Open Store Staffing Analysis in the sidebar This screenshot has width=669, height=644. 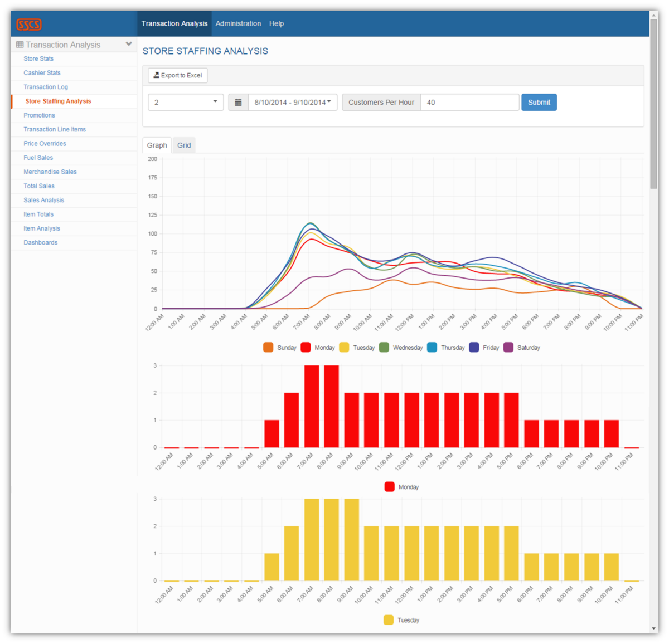57,101
